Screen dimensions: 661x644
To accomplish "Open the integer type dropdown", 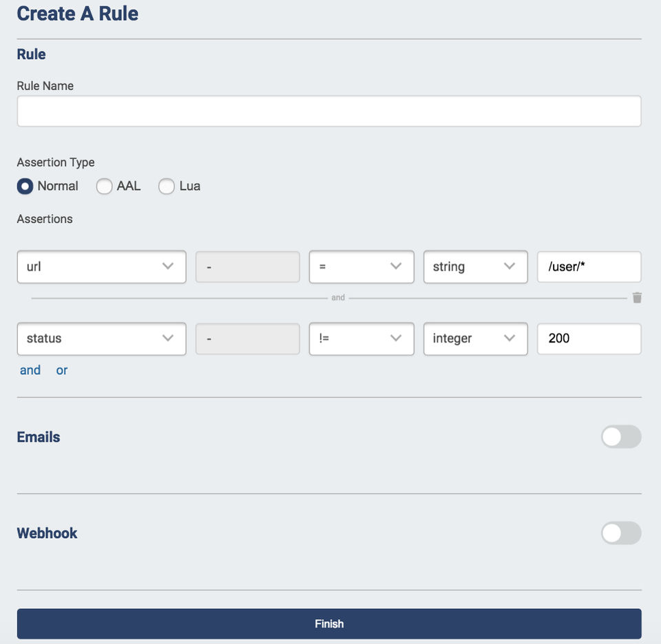I will coord(475,339).
